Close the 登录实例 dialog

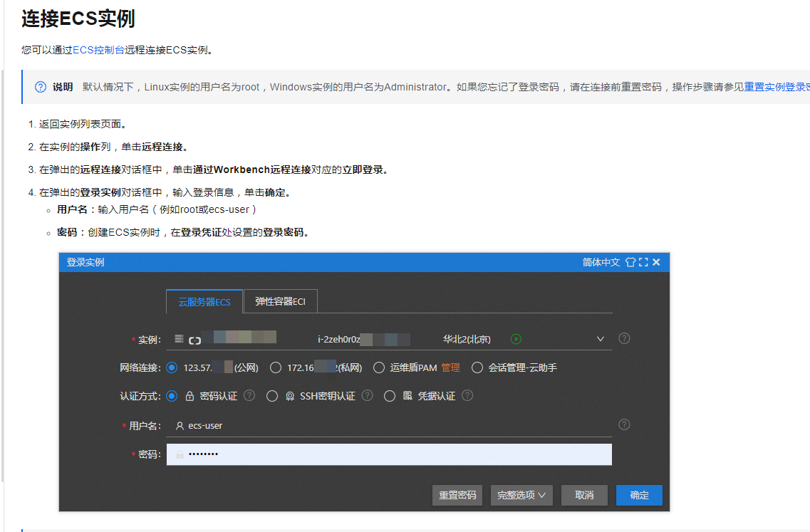[656, 262]
